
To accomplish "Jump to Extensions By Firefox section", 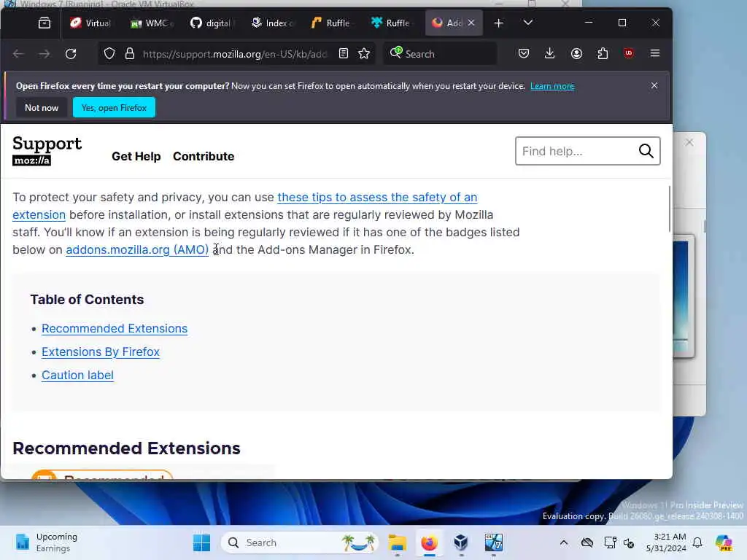I will pos(101,352).
